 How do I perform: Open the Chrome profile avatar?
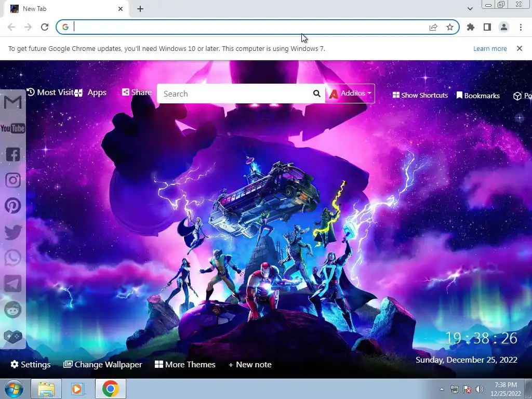click(x=504, y=27)
